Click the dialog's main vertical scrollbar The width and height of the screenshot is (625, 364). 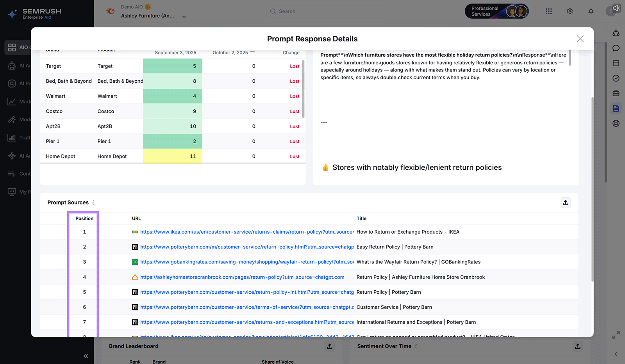coord(592,189)
